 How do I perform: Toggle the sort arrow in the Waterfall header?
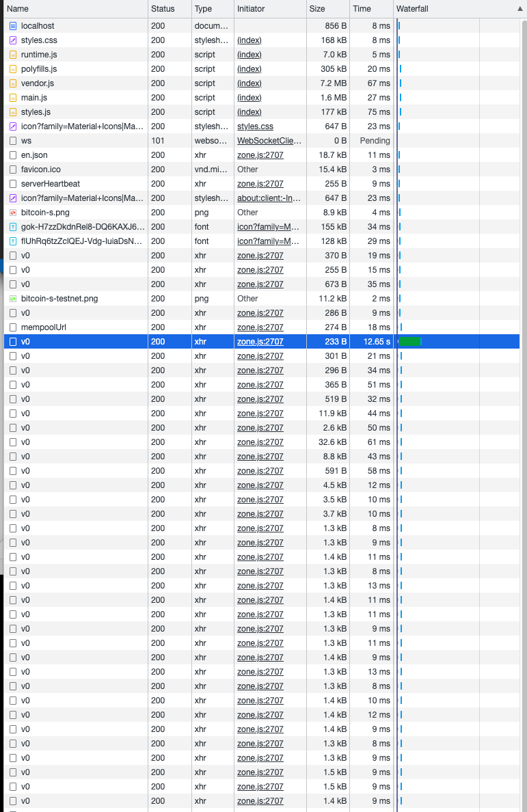(x=519, y=9)
